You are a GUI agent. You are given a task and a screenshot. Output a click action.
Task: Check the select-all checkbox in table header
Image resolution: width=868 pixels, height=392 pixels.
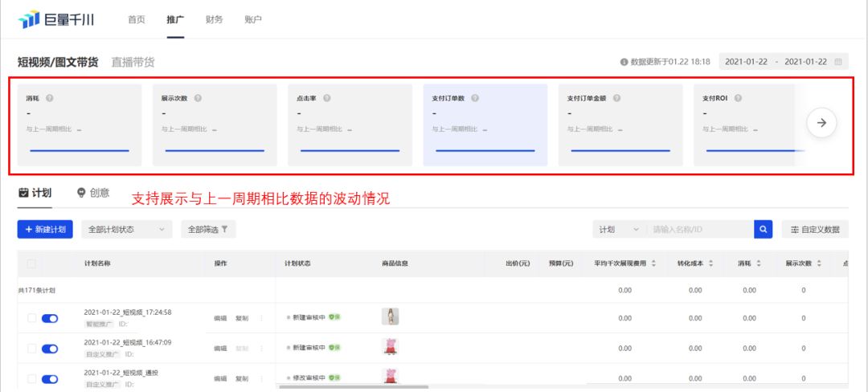[31, 263]
